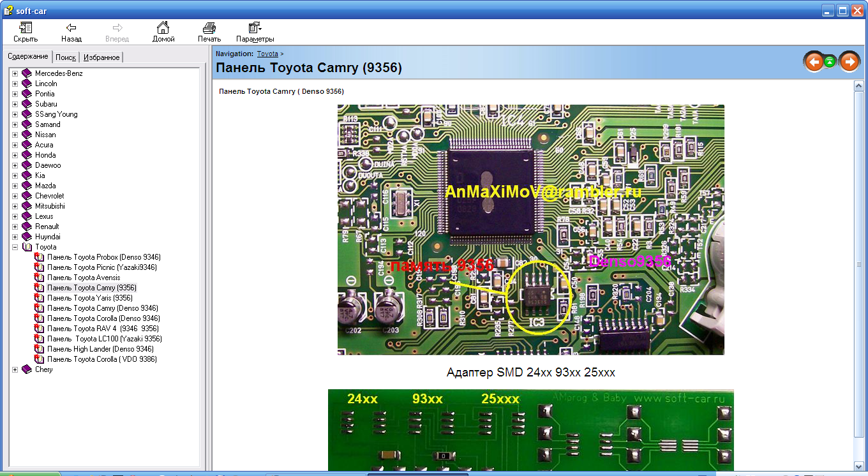The width and height of the screenshot is (868, 476).
Task: Expand the Lincoln tree node
Action: (x=15, y=84)
